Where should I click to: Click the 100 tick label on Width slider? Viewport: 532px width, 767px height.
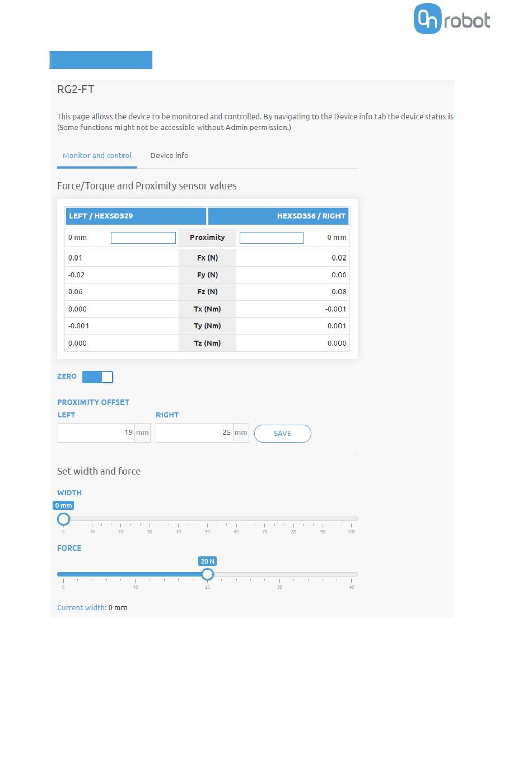(x=352, y=532)
